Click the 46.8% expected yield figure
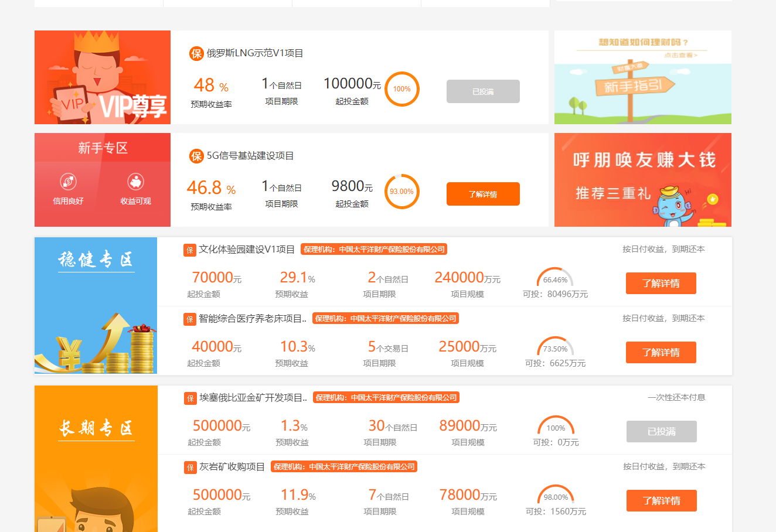Screen dimensions: 776x532 pyautogui.click(x=211, y=188)
